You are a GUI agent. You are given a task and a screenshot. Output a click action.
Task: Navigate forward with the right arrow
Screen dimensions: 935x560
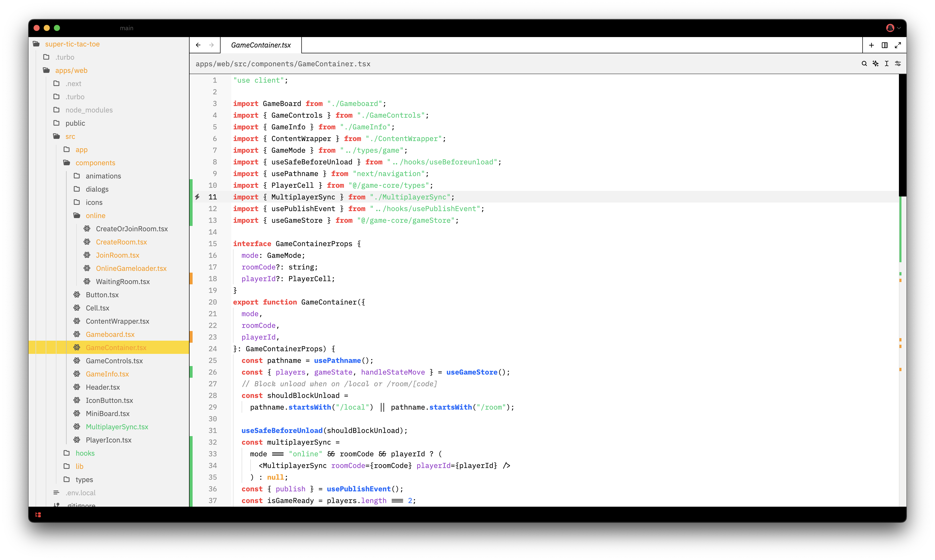(x=211, y=45)
